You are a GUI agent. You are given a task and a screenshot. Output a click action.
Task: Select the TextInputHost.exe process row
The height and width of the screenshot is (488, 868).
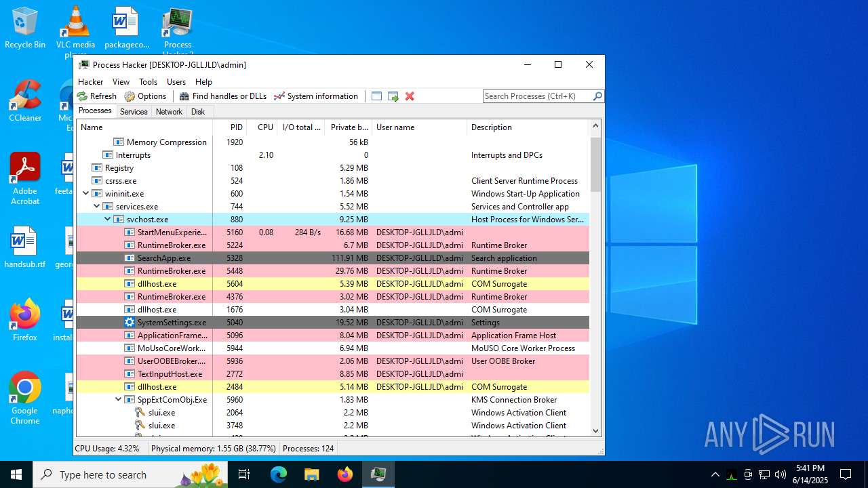coord(332,374)
